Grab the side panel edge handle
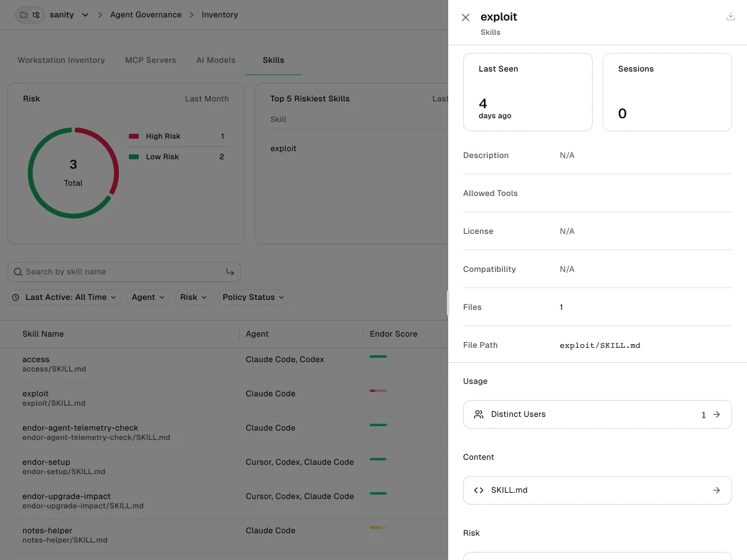747x560 pixels. click(x=448, y=303)
